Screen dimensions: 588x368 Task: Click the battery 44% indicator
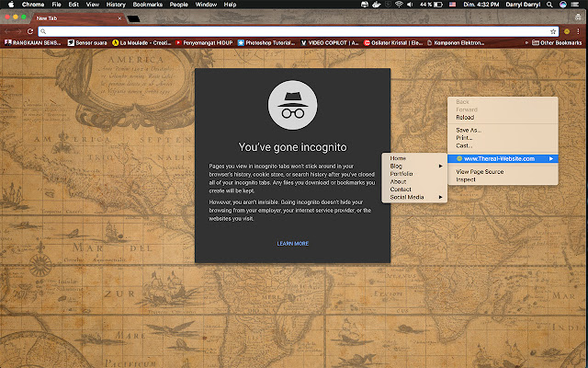431,5
